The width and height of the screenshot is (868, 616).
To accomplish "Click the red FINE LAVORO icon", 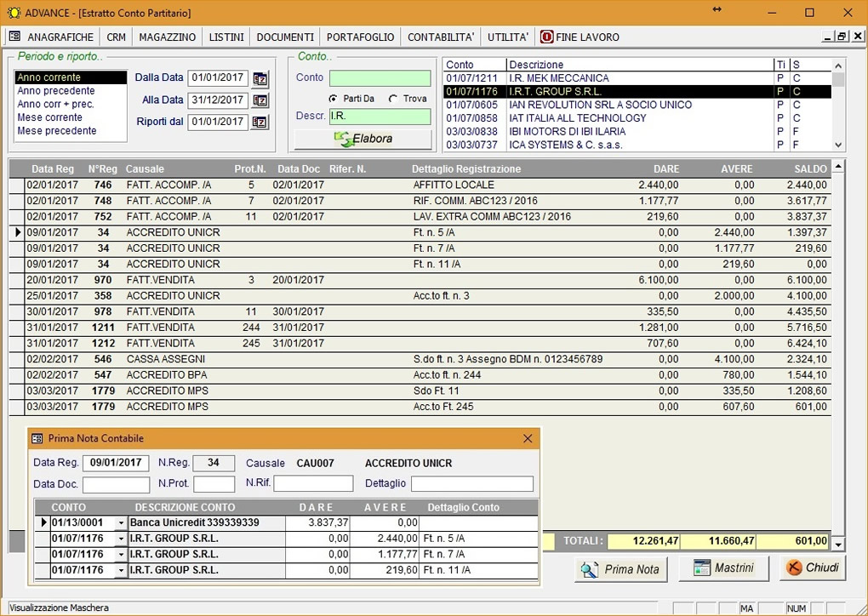I will tap(546, 37).
